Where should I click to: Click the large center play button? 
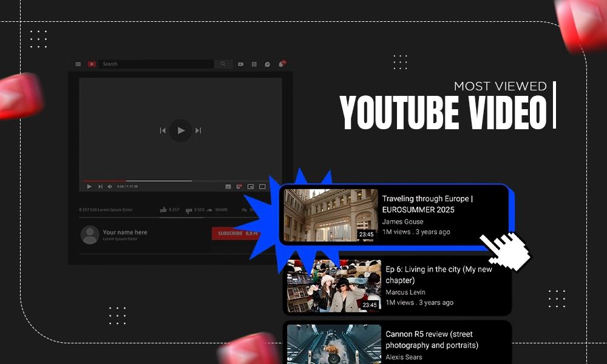point(180,131)
